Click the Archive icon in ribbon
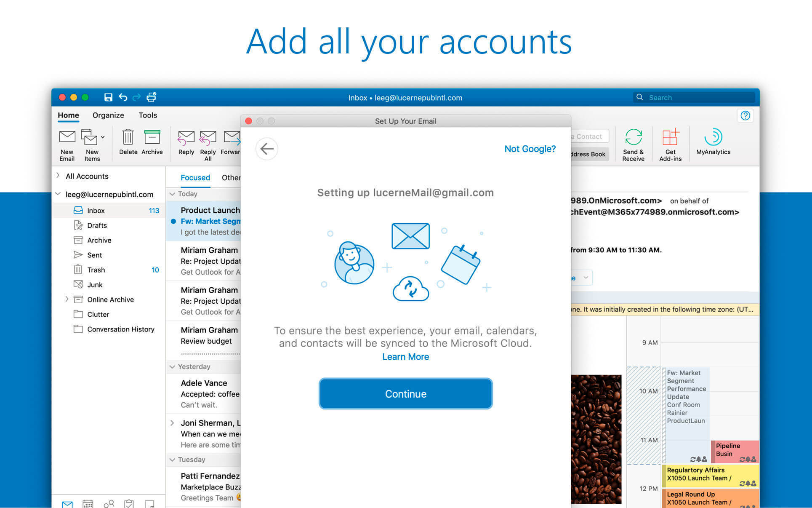The height and width of the screenshot is (508, 812). tap(152, 137)
